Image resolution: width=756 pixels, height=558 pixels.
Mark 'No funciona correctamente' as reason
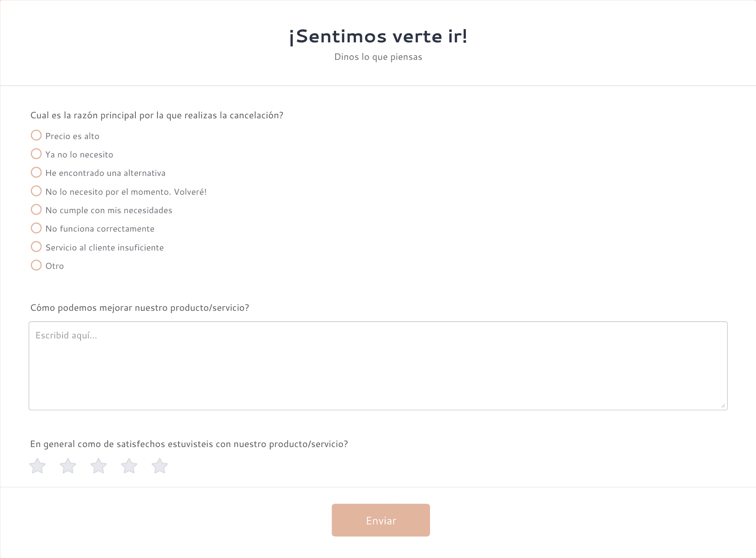coord(36,228)
